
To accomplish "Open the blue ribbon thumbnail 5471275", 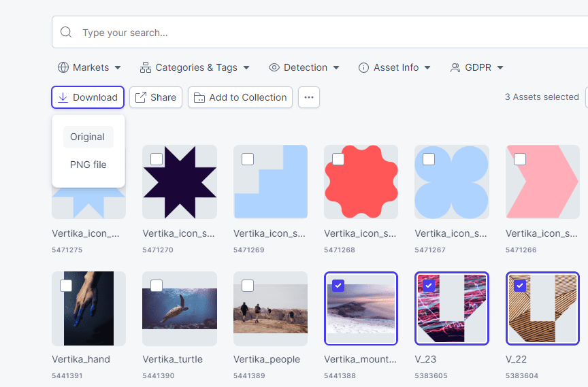I will tap(88, 204).
